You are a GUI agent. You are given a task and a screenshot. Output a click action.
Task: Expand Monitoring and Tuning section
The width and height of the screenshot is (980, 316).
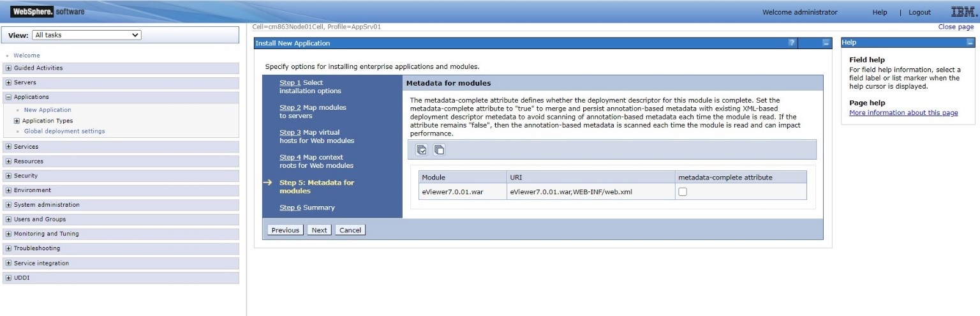coord(8,234)
